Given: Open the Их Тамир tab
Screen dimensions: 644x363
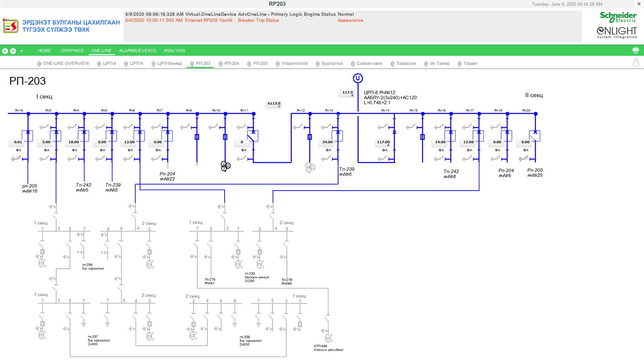Looking at the screenshot, I should tap(437, 64).
